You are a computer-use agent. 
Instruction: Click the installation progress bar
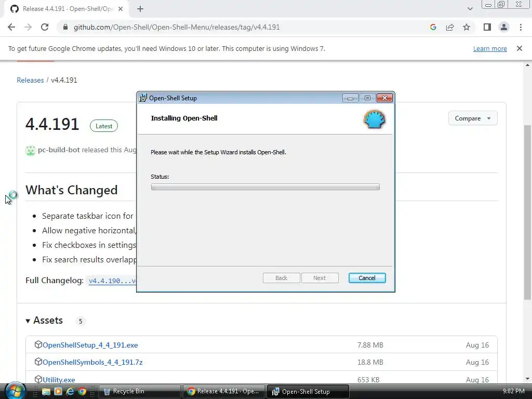[x=265, y=187]
